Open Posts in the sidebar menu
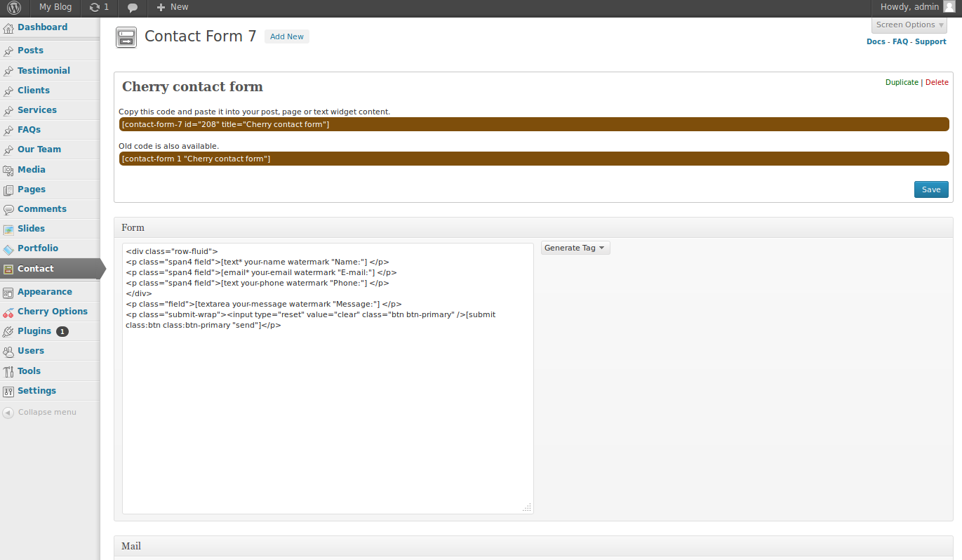The width and height of the screenshot is (962, 560). [x=31, y=51]
